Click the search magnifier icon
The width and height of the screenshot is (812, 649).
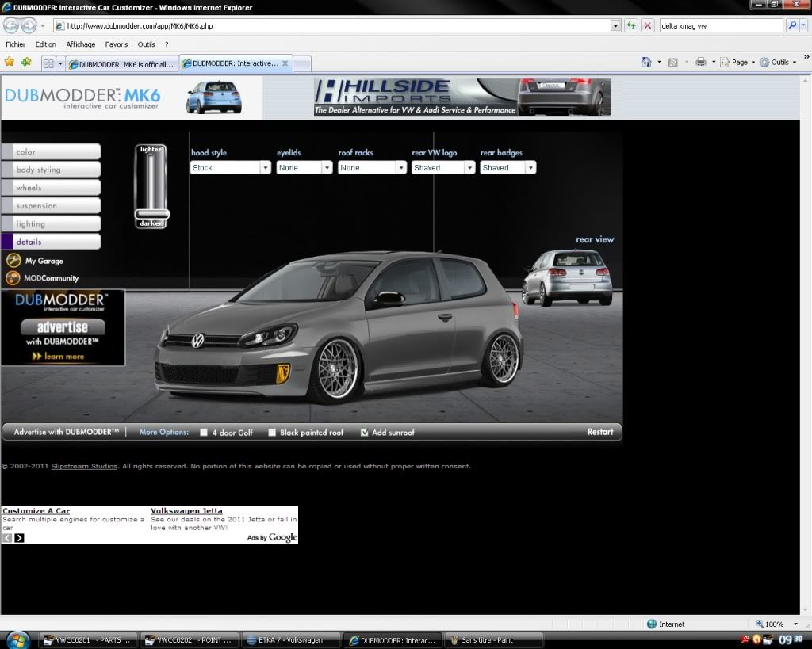(x=792, y=25)
